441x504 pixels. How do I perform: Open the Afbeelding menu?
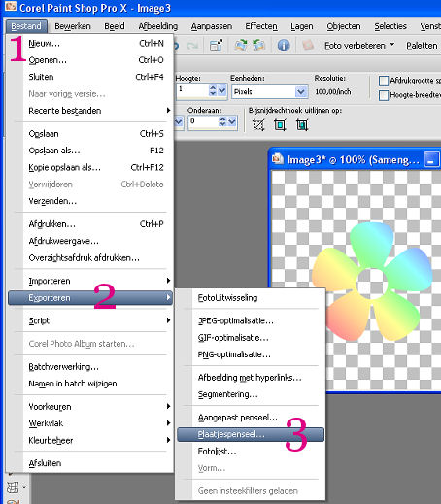pos(158,26)
